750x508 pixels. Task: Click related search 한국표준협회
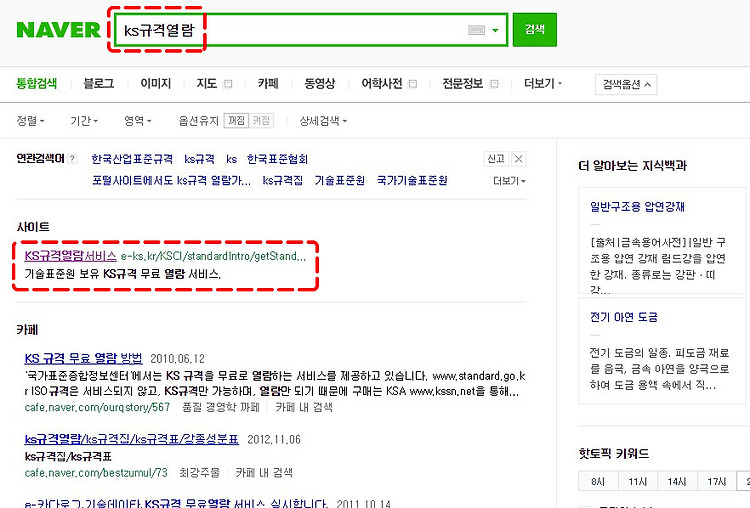pos(277,159)
